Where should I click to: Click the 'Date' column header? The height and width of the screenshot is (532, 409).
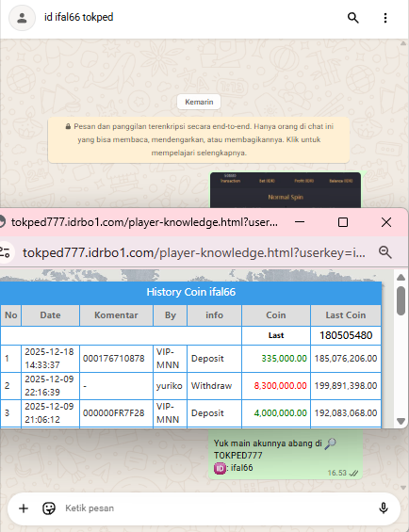click(x=50, y=315)
